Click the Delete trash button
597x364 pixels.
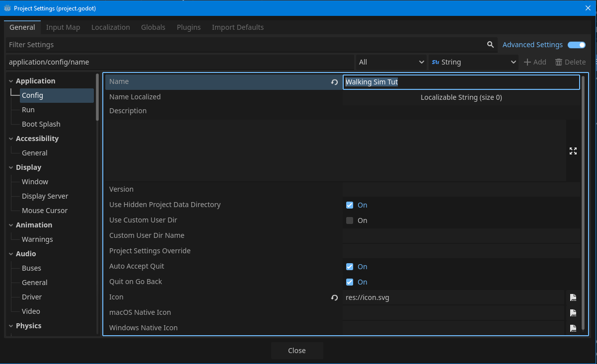point(570,62)
